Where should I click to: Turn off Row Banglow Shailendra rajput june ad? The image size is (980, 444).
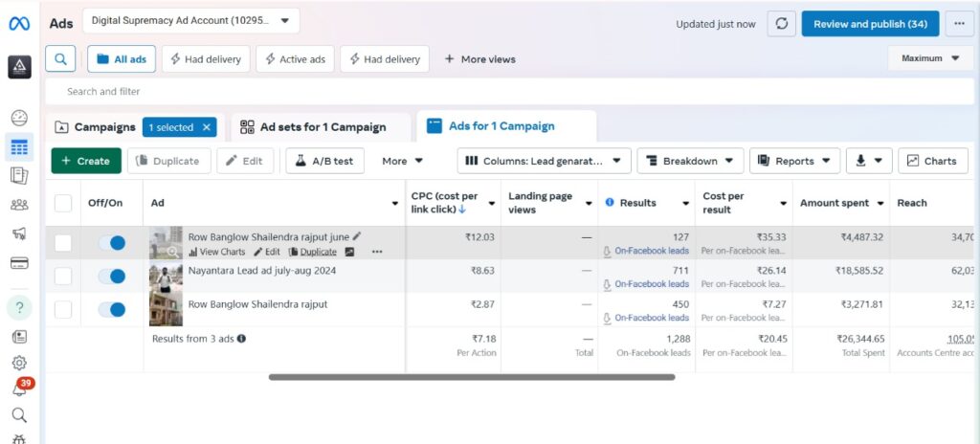[112, 243]
